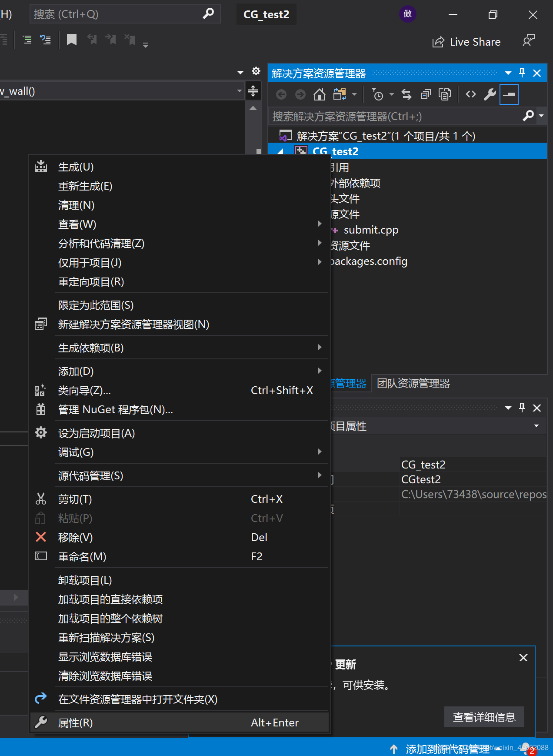Choose 属性(R) at menu bottom
Viewport: 553px width, 756px height.
179,723
